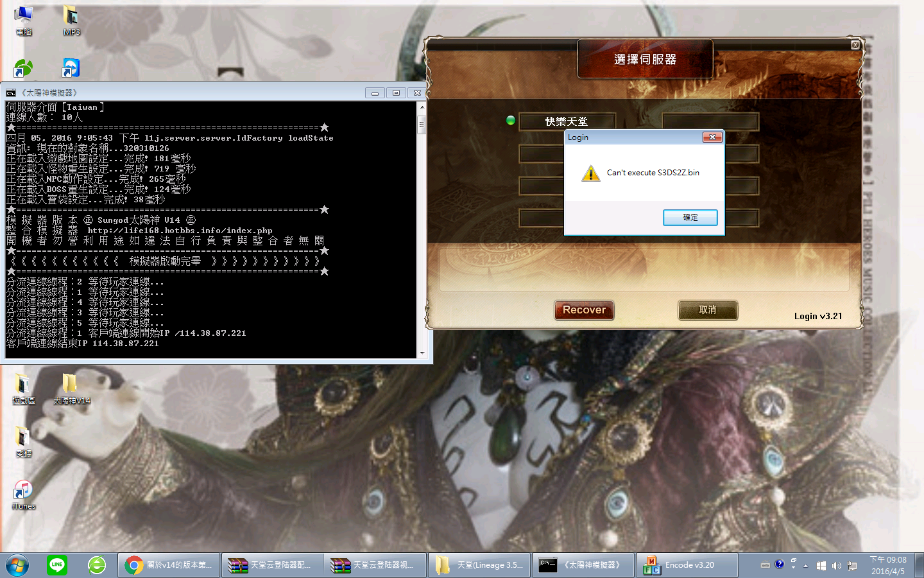Close the 太陽神模擬器 console window

point(417,93)
